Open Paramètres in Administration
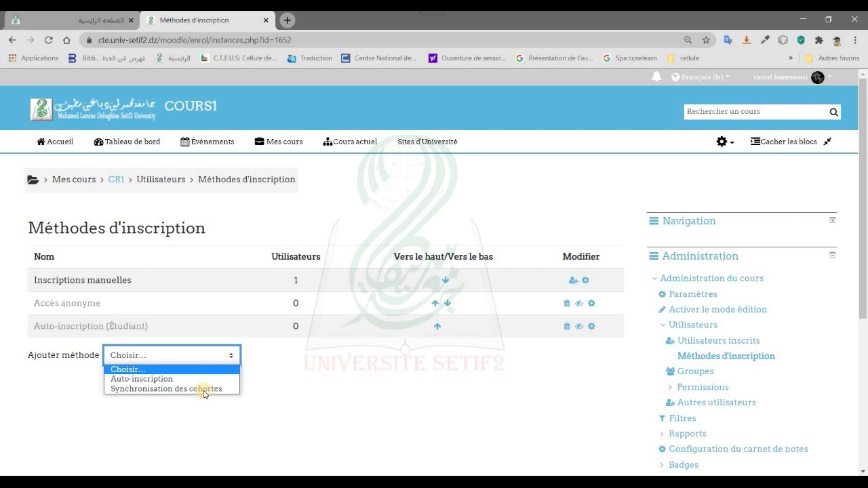Screen dimensions: 868x488 693,294
